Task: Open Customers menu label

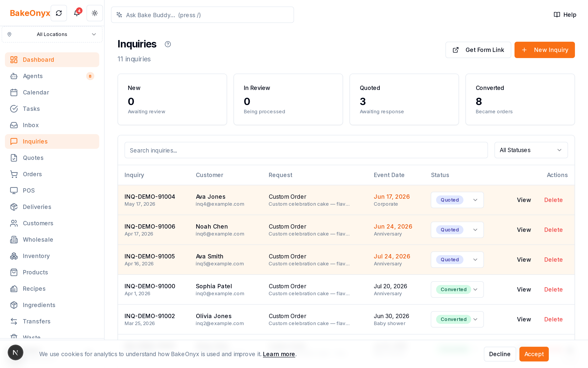Action: click(38, 223)
